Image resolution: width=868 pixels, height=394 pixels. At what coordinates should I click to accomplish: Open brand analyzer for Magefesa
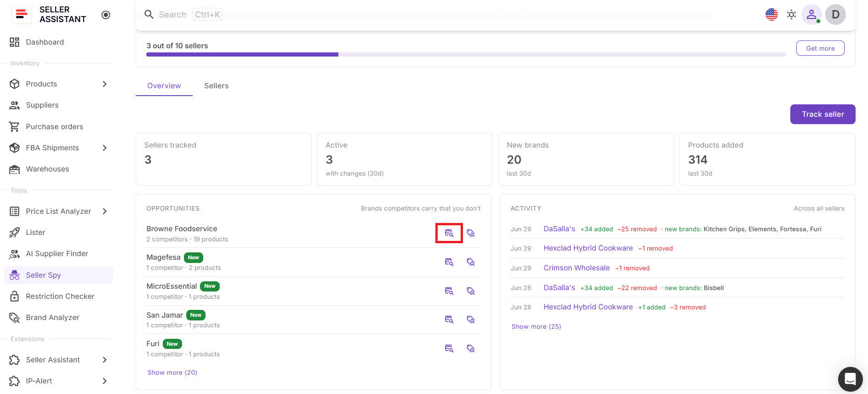(x=471, y=262)
